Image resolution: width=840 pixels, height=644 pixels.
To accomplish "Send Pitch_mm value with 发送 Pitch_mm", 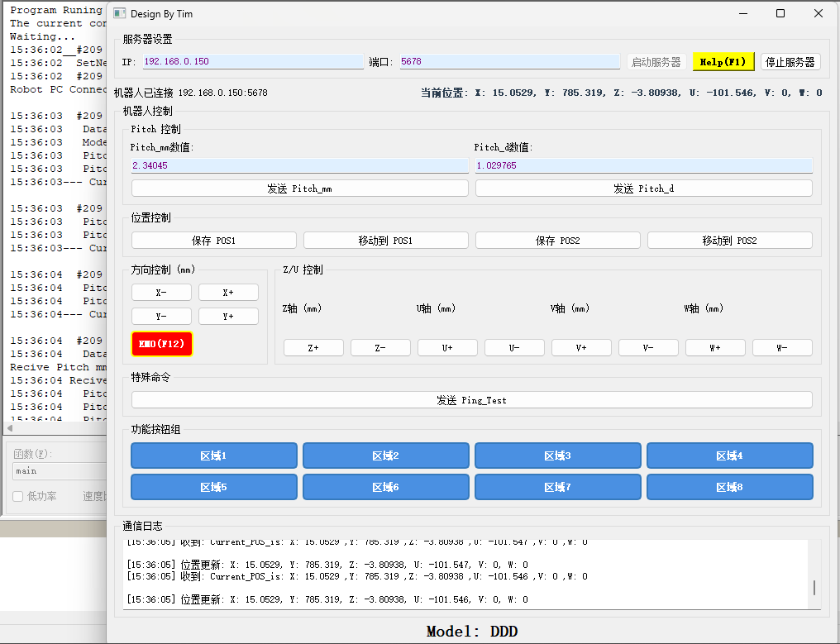I will [x=300, y=188].
